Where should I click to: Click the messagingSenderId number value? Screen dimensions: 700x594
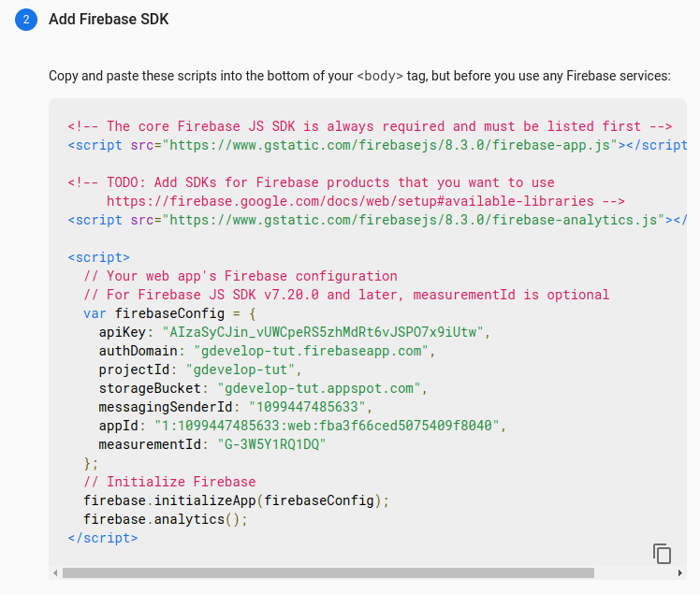point(310,407)
